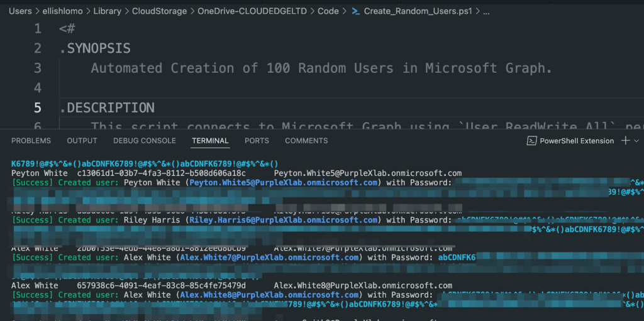Click line number 5 in the gutter

coord(37,107)
